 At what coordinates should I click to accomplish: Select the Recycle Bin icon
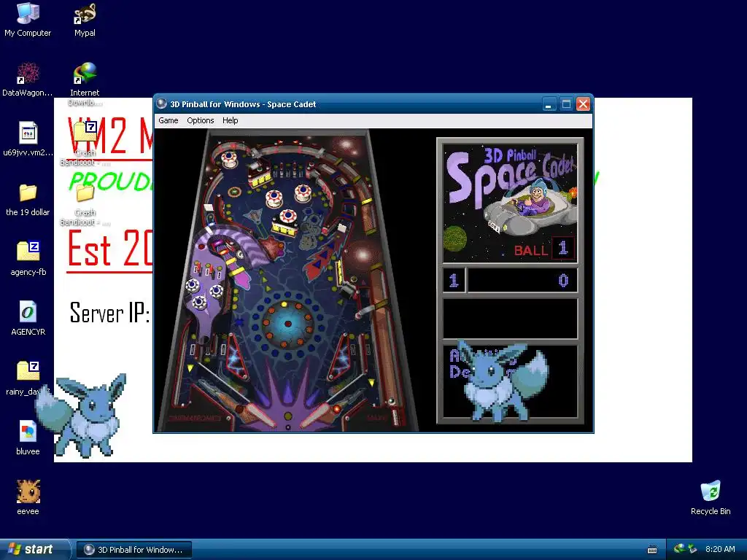711,497
